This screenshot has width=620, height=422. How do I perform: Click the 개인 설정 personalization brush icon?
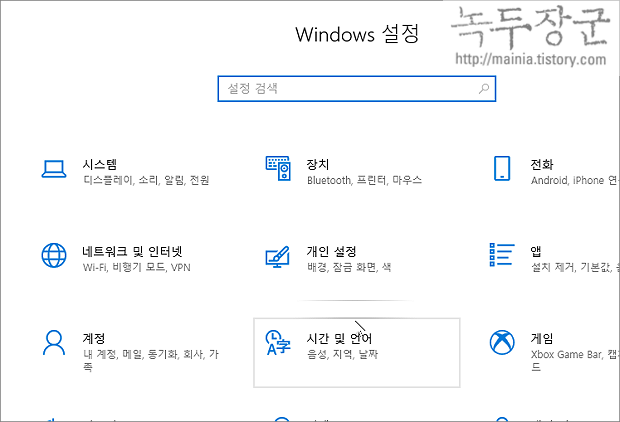tap(278, 256)
